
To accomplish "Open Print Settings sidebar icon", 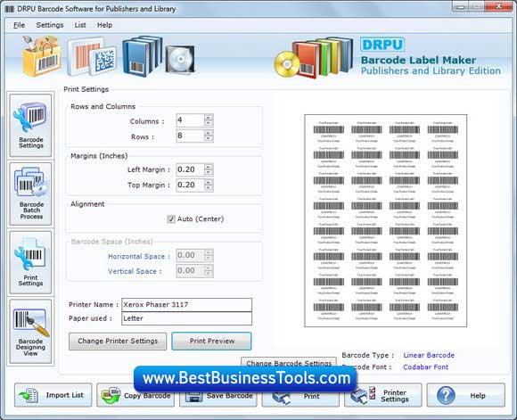I will tap(30, 262).
